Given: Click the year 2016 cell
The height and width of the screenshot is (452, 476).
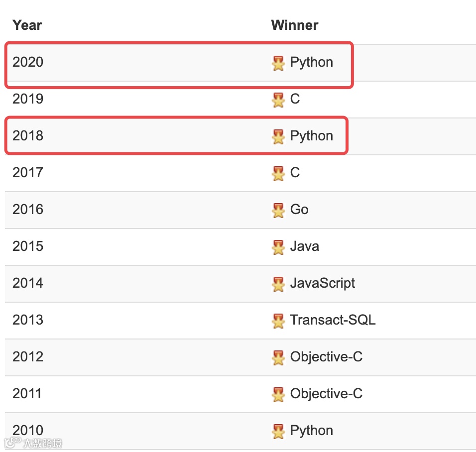Looking at the screenshot, I should [28, 210].
